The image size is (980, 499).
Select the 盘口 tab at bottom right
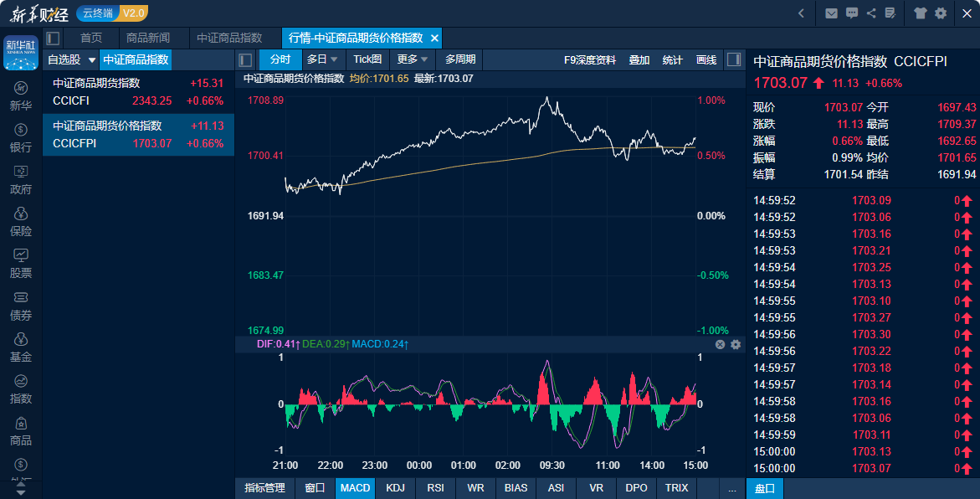(764, 488)
